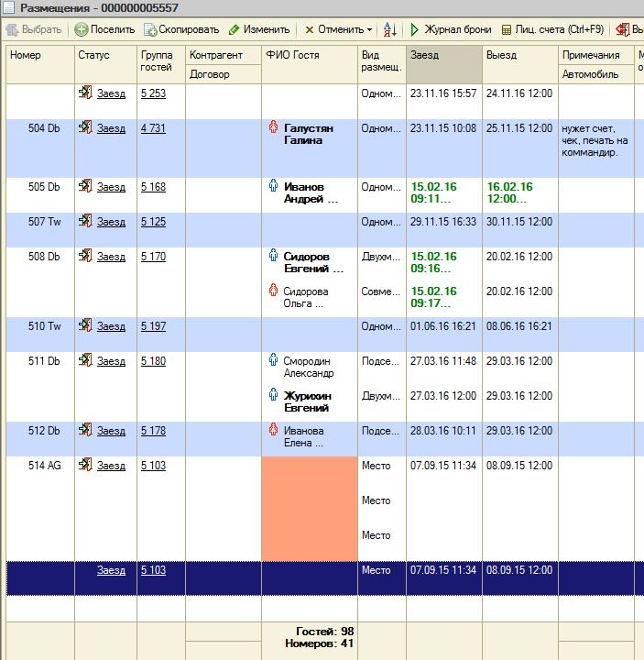Click the Заезд status icon for room 507 Tw
644x660 pixels.
85,221
